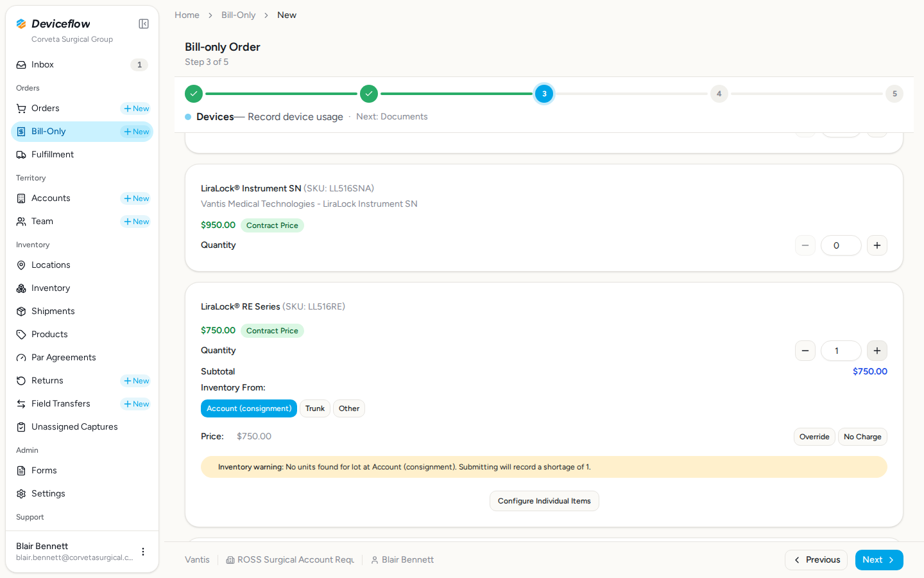Viewport: 924px width, 578px height.
Task: Click the Team people icon
Action: tap(21, 222)
